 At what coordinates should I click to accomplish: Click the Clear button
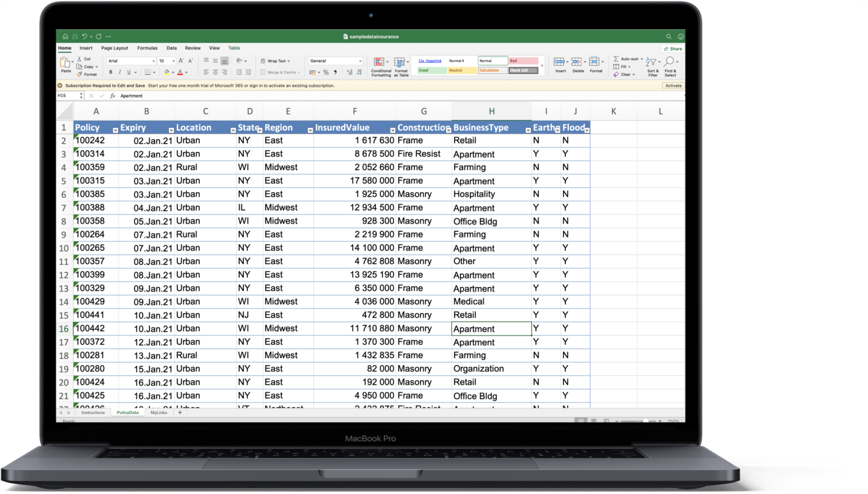[624, 74]
